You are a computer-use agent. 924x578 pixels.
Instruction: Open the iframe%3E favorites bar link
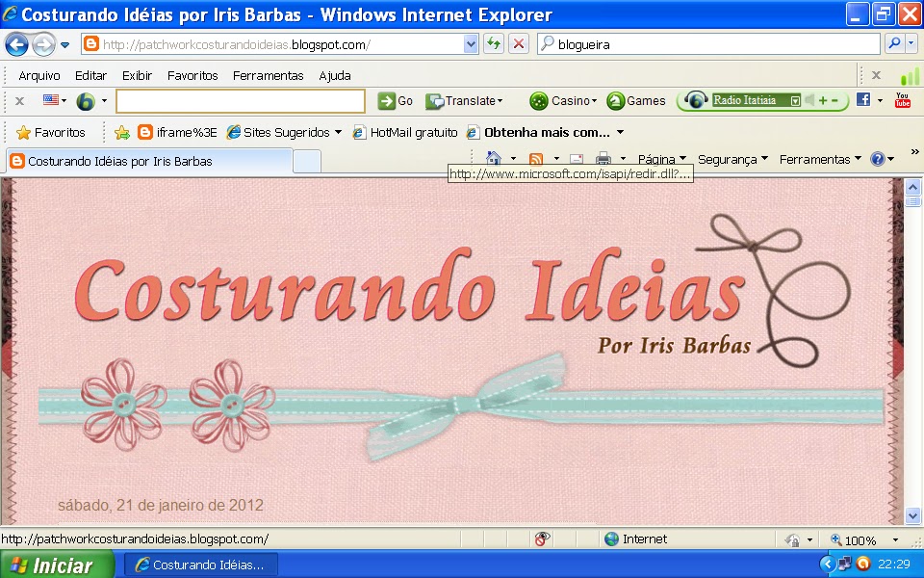point(177,132)
